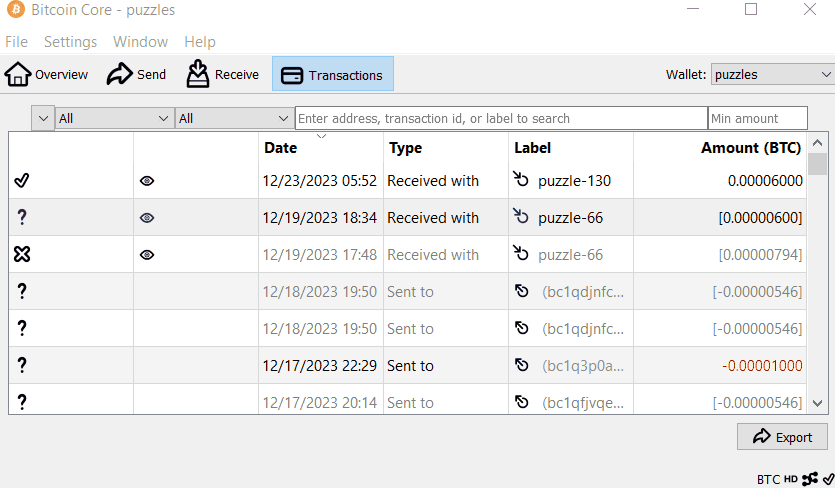Click the scroll down arrow of transaction list
Viewport: 835px width, 488px height.
click(817, 403)
